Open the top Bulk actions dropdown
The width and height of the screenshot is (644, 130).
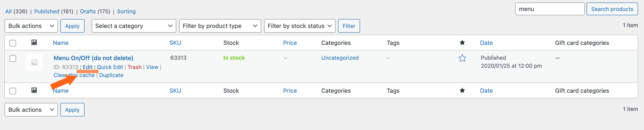pyautogui.click(x=31, y=26)
